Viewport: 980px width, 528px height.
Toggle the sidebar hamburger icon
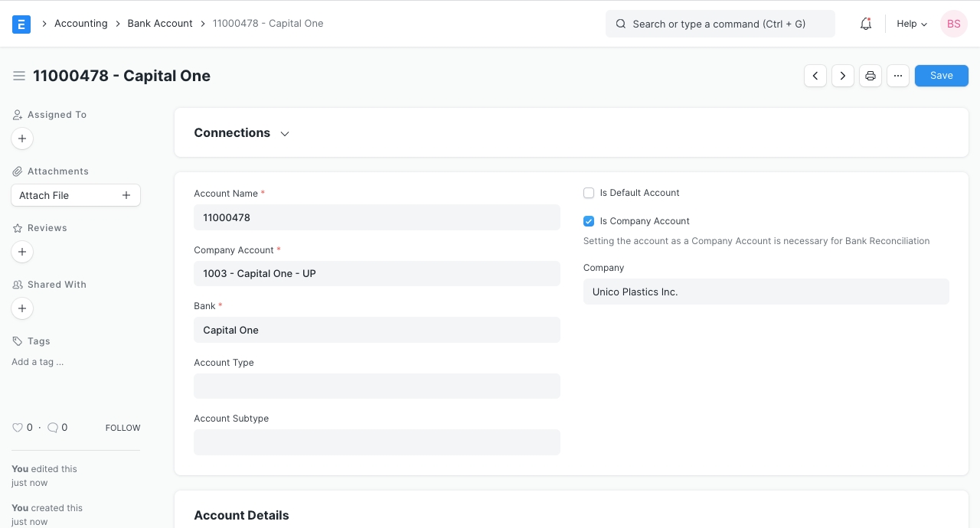(19, 76)
